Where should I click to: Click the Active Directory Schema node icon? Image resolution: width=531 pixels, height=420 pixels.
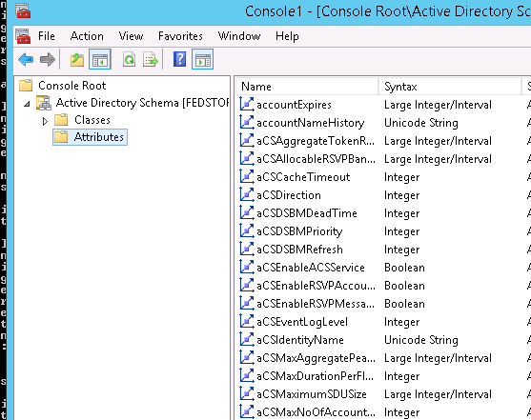[x=44, y=103]
